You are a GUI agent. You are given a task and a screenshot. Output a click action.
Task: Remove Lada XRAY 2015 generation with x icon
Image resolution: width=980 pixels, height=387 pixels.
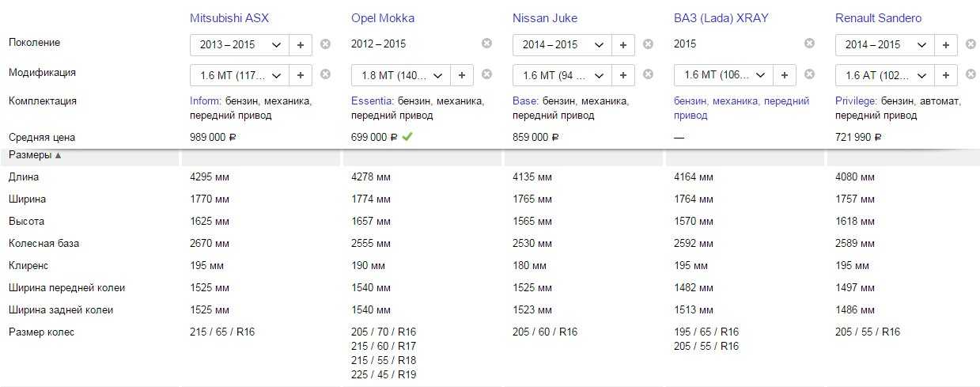[x=809, y=44]
